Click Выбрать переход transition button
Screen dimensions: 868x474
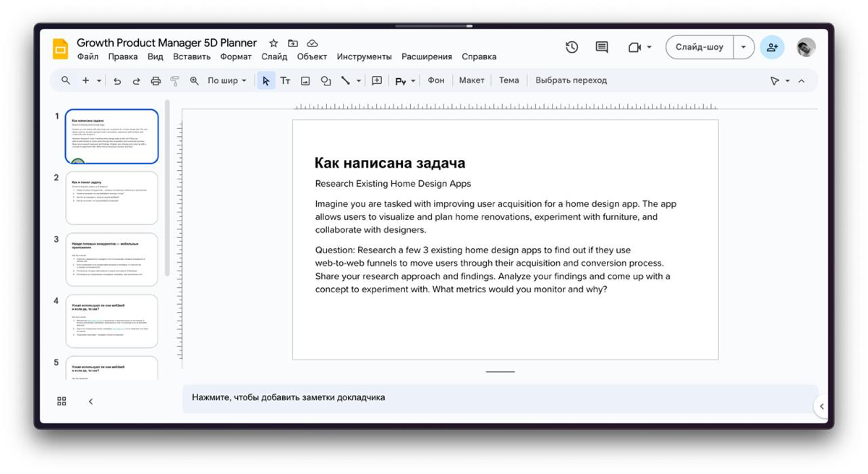click(571, 80)
